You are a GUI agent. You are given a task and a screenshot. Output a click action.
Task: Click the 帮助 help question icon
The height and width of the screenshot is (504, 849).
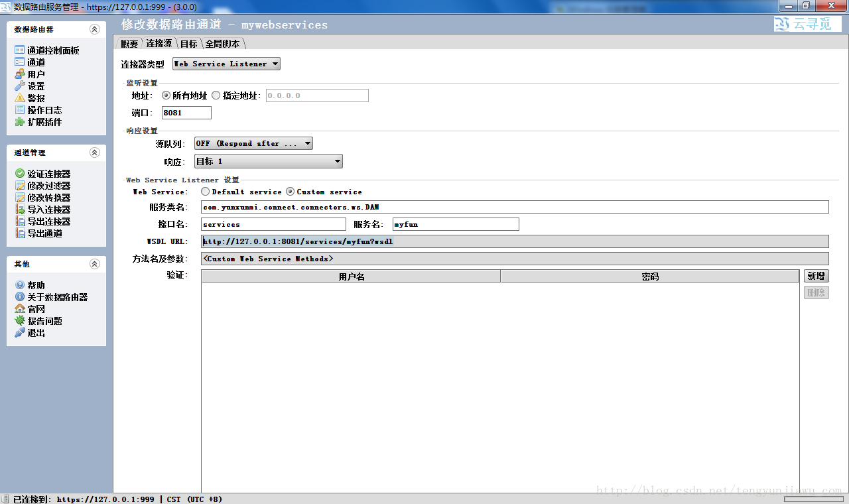[20, 285]
